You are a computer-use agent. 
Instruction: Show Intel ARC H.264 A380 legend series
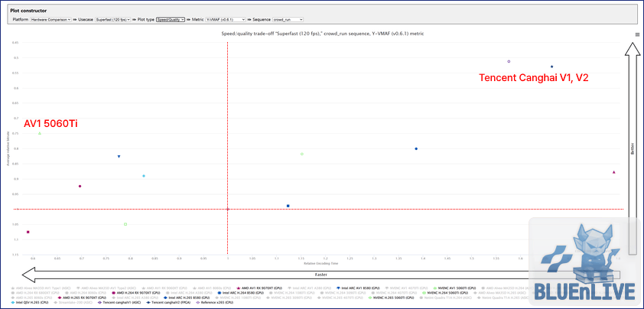[188, 293]
